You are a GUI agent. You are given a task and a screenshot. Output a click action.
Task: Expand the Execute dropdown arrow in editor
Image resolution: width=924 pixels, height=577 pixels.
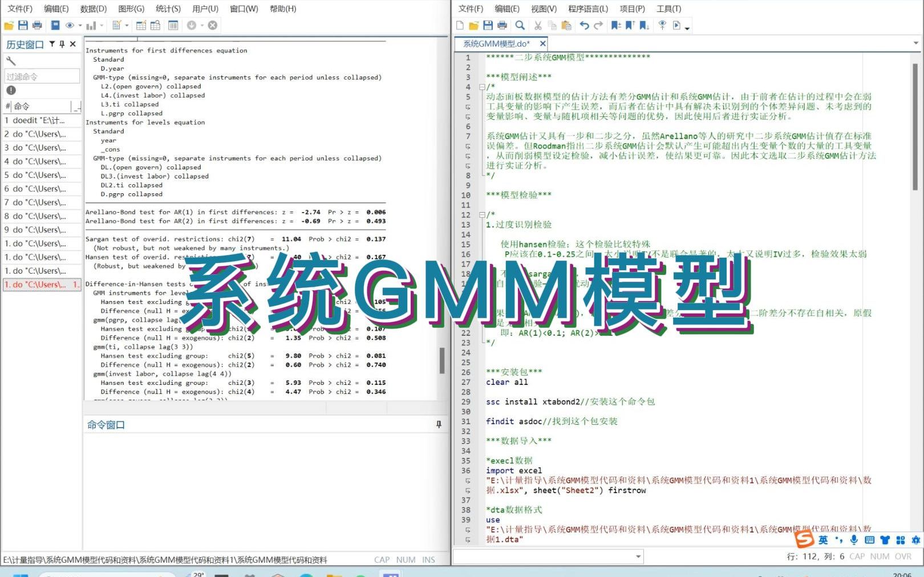(687, 27)
